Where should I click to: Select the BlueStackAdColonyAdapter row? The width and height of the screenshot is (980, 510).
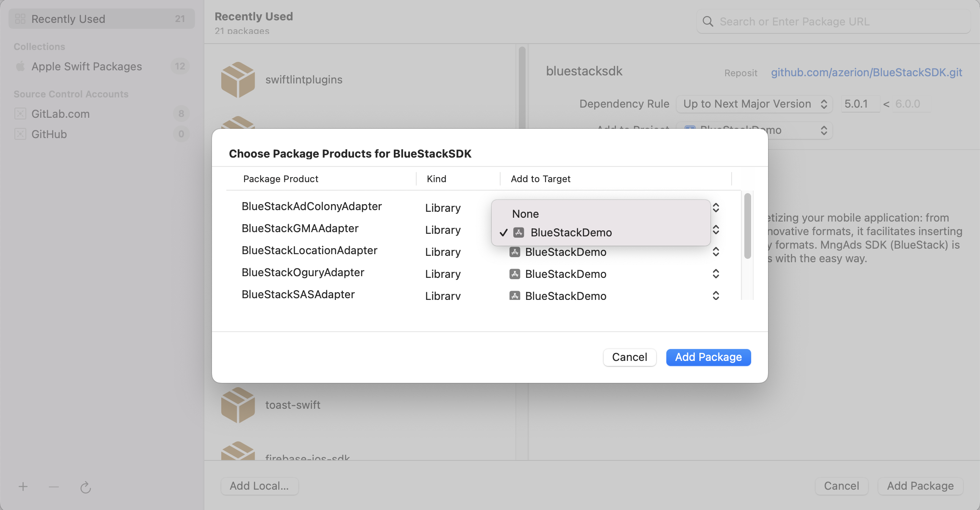(312, 206)
